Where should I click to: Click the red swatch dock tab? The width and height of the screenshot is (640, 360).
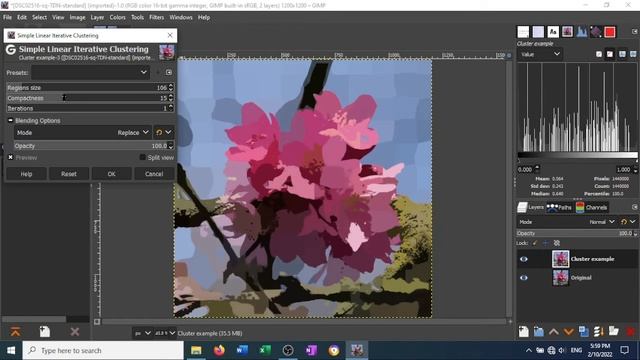click(610, 32)
